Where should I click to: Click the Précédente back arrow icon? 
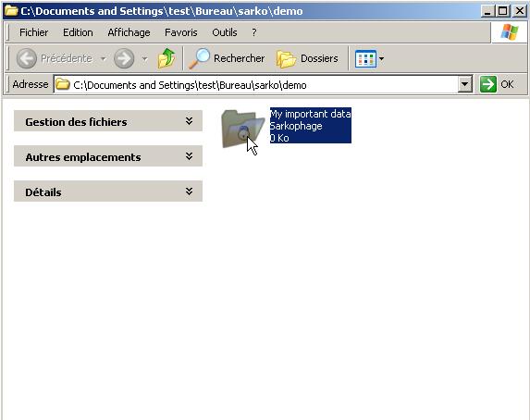click(x=27, y=58)
